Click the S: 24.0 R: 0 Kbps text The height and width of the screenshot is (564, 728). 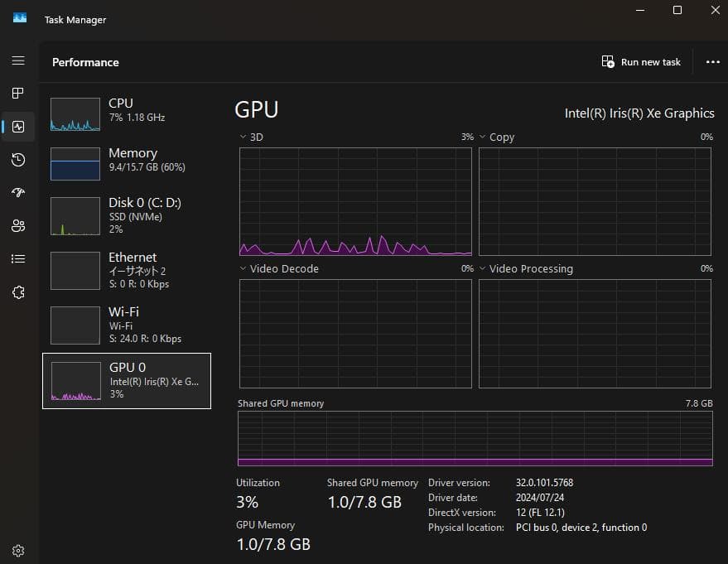(x=145, y=339)
